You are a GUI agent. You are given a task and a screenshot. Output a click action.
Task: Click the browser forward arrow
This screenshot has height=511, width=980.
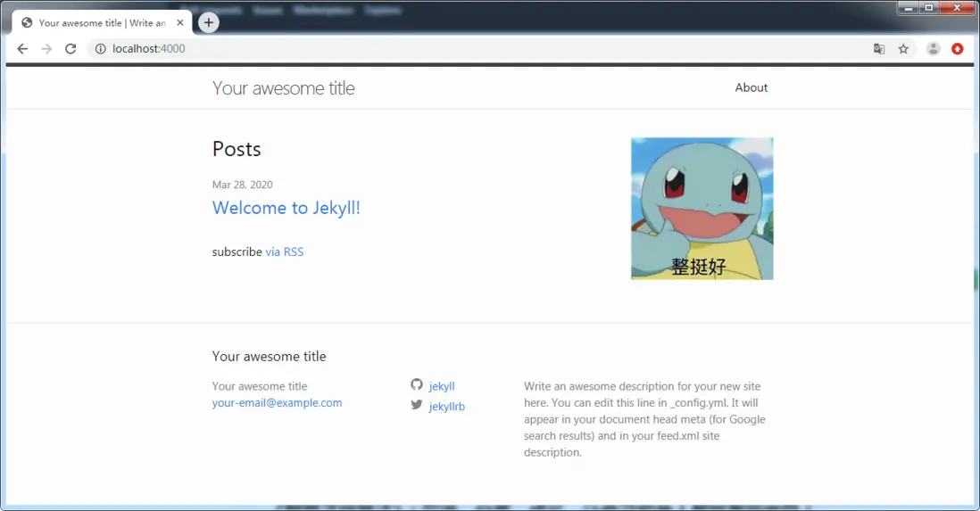click(x=46, y=49)
